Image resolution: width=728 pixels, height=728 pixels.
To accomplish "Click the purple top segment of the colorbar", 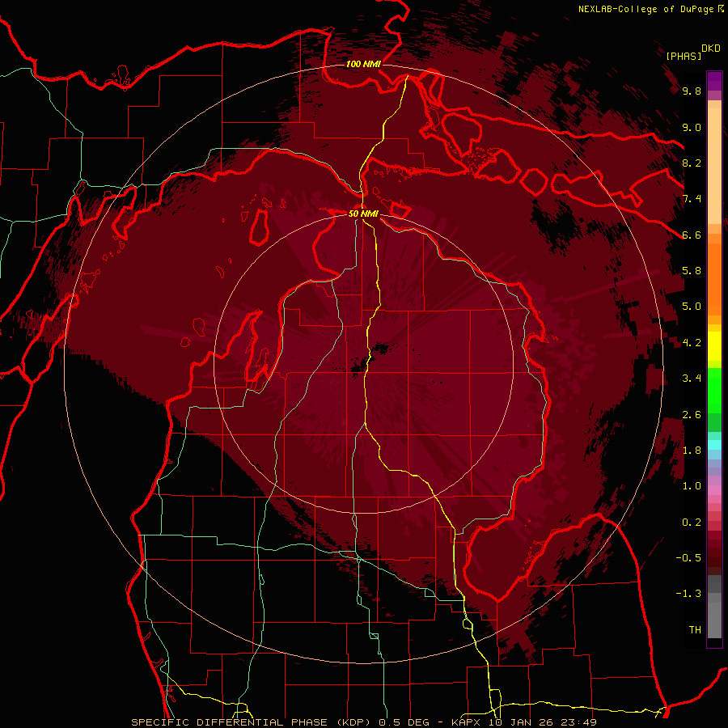I will pyautogui.click(x=714, y=81).
